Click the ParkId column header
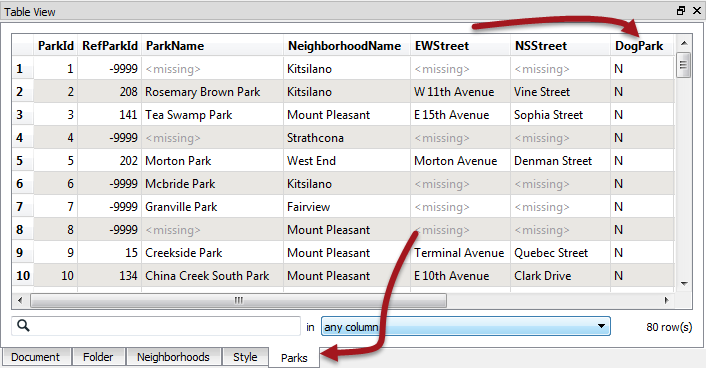The height and width of the screenshot is (368, 706). click(x=55, y=45)
